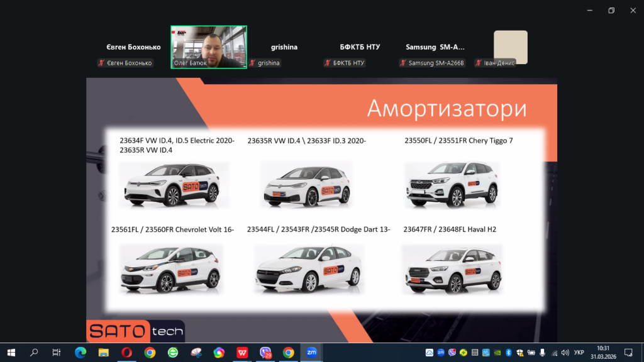Click the Windows Security shield tray icon
Image resolution: width=644 pixels, height=362 pixels.
tap(521, 353)
